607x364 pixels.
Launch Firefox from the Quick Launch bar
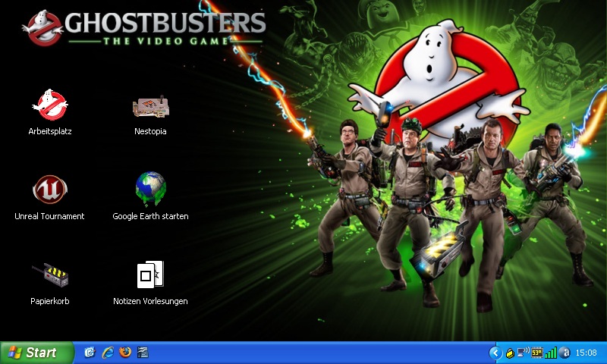125,353
